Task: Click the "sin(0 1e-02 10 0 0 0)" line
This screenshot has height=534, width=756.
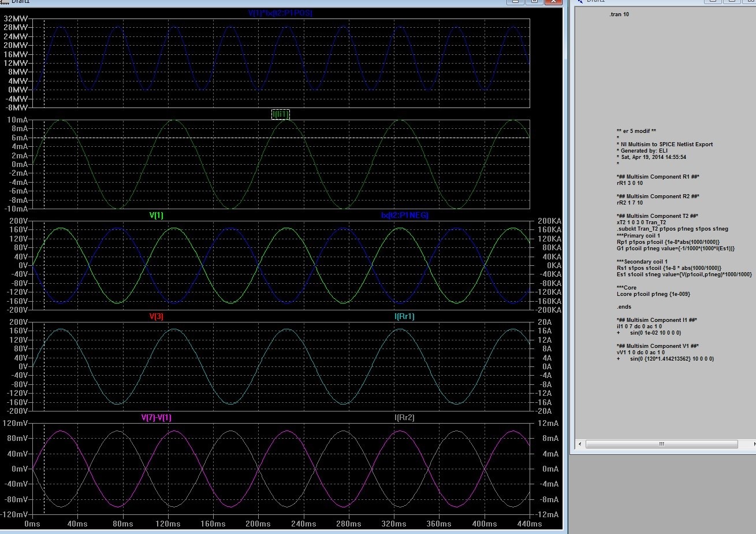Action: pyautogui.click(x=656, y=333)
